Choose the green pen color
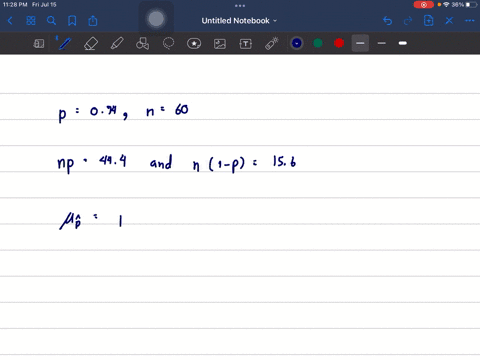480x360 pixels. point(318,43)
